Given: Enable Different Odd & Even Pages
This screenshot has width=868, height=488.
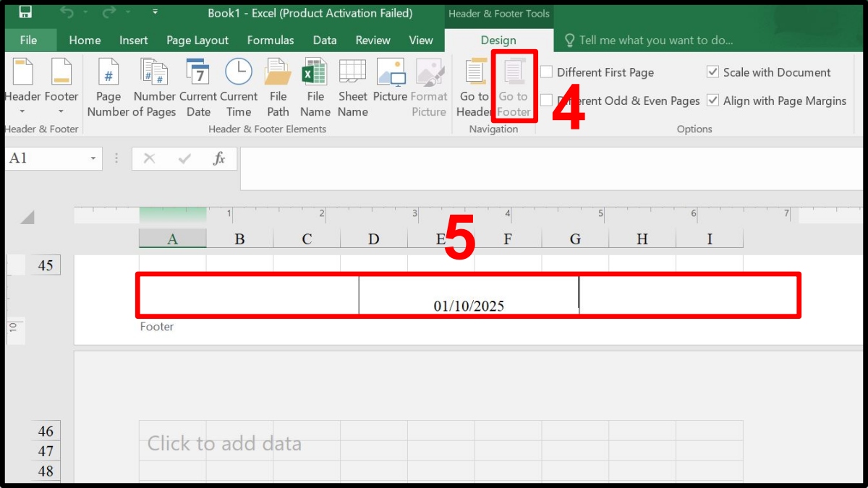Looking at the screenshot, I should (546, 101).
